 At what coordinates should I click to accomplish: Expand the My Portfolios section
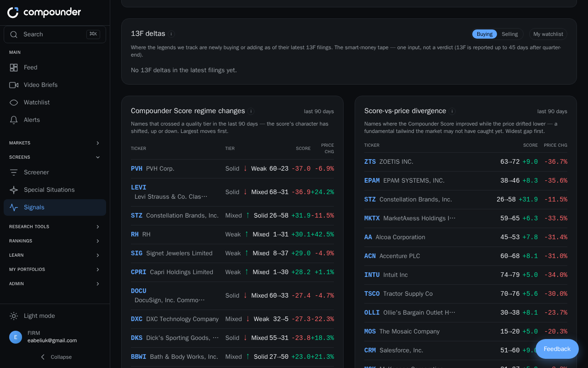coord(55,270)
